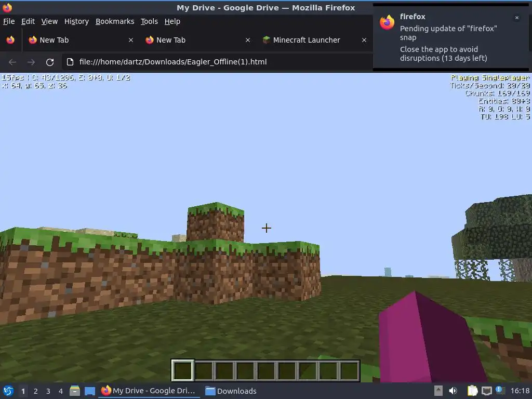Select the fifth hotbar slot
The width and height of the screenshot is (532, 399).
click(266, 370)
